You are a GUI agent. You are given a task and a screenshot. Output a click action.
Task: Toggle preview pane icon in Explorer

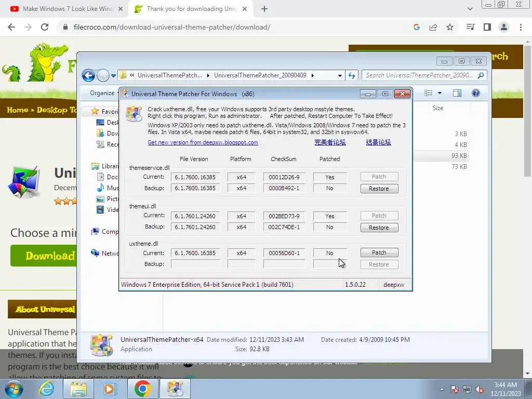(457, 93)
